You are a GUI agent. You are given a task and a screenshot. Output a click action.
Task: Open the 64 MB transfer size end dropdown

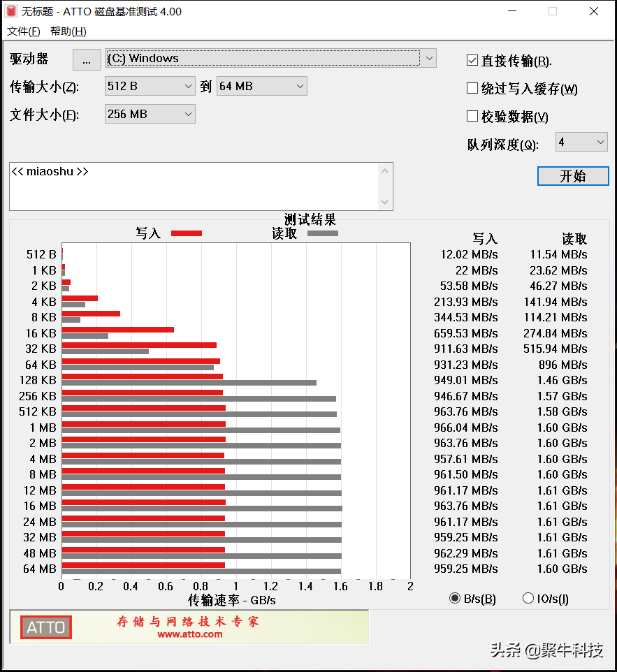click(262, 86)
